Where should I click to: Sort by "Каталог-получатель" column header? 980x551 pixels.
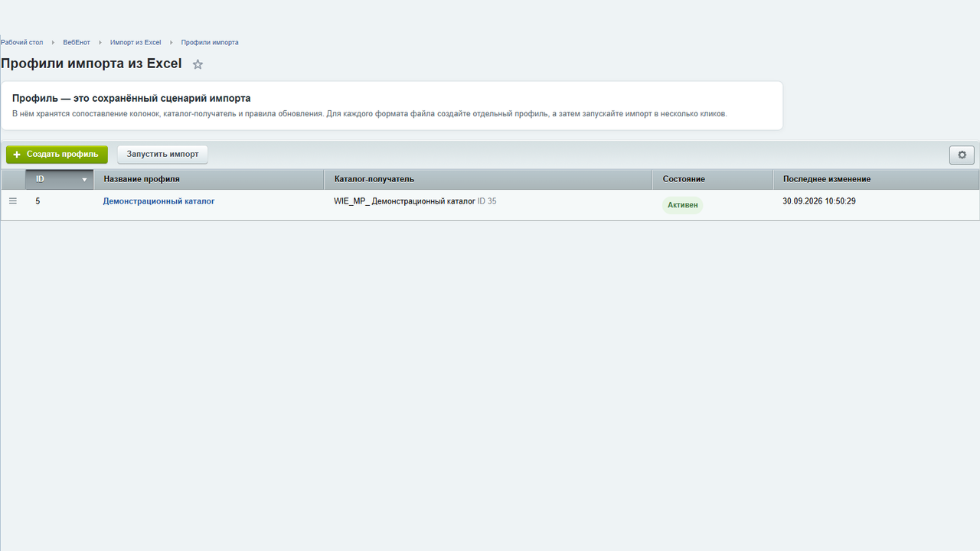[x=488, y=179]
